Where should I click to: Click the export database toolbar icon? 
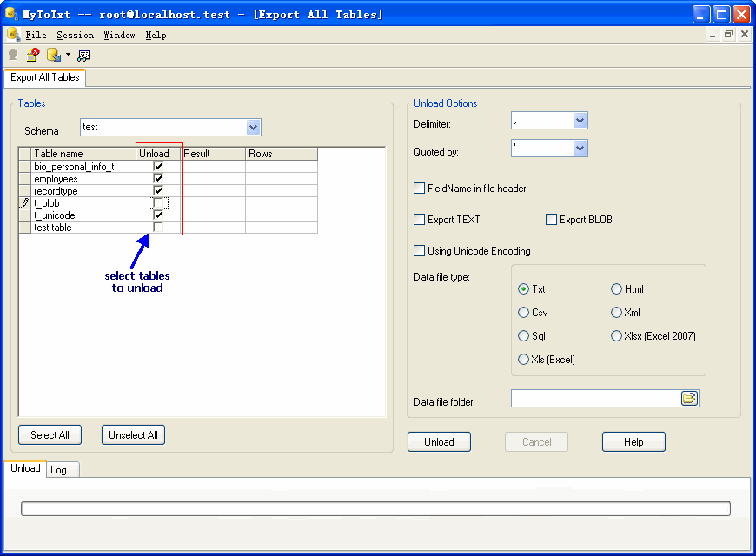click(x=54, y=55)
